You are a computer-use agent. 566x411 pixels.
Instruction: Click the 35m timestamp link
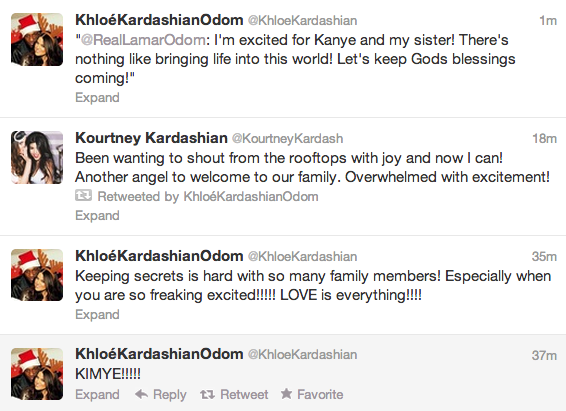[x=544, y=257]
